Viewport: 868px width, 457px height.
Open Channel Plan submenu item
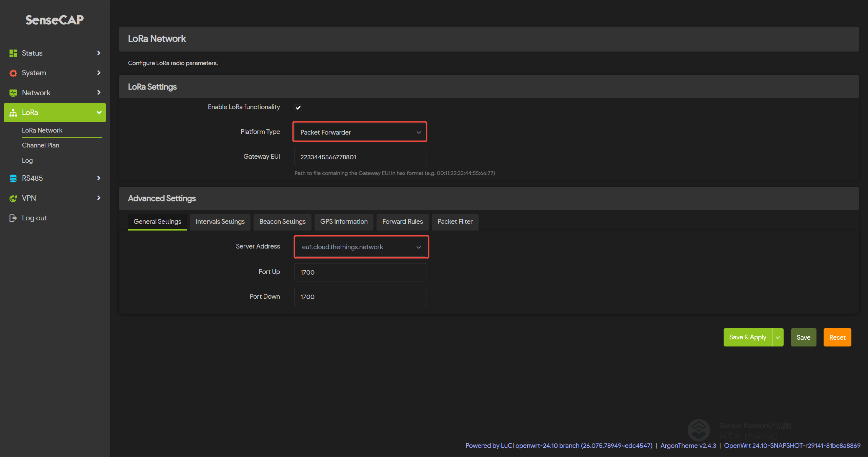[41, 145]
